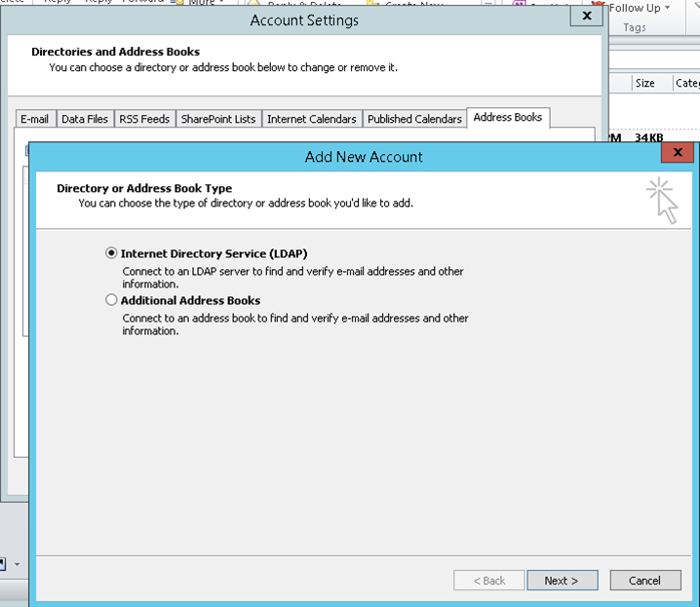Viewport: 700px width, 607px height.
Task: Choose the Additional Address Books option
Action: pos(111,301)
